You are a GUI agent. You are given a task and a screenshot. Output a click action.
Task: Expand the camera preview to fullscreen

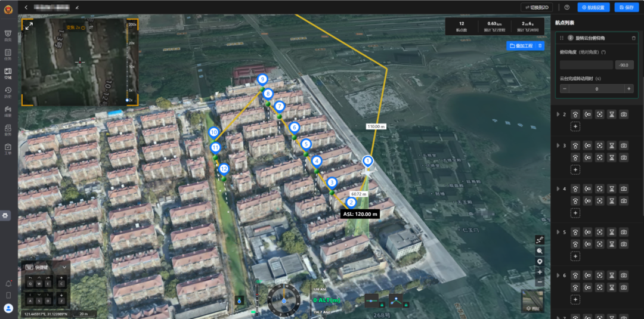[29, 26]
